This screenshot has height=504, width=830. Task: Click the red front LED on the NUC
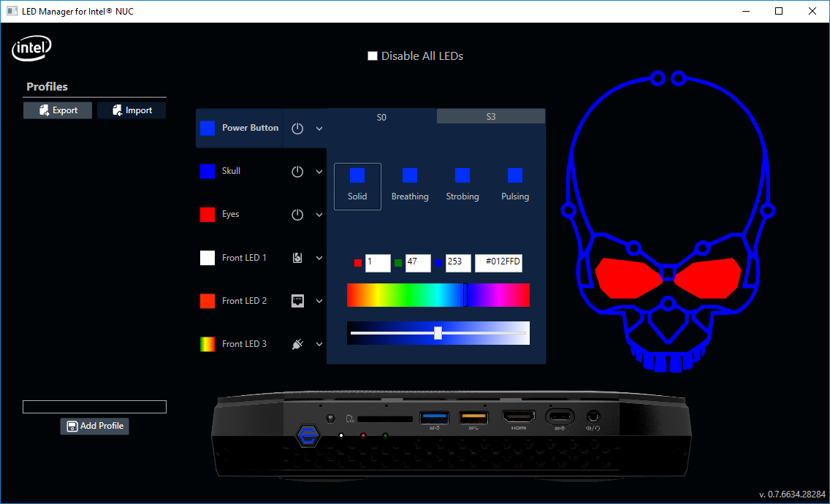(x=363, y=436)
